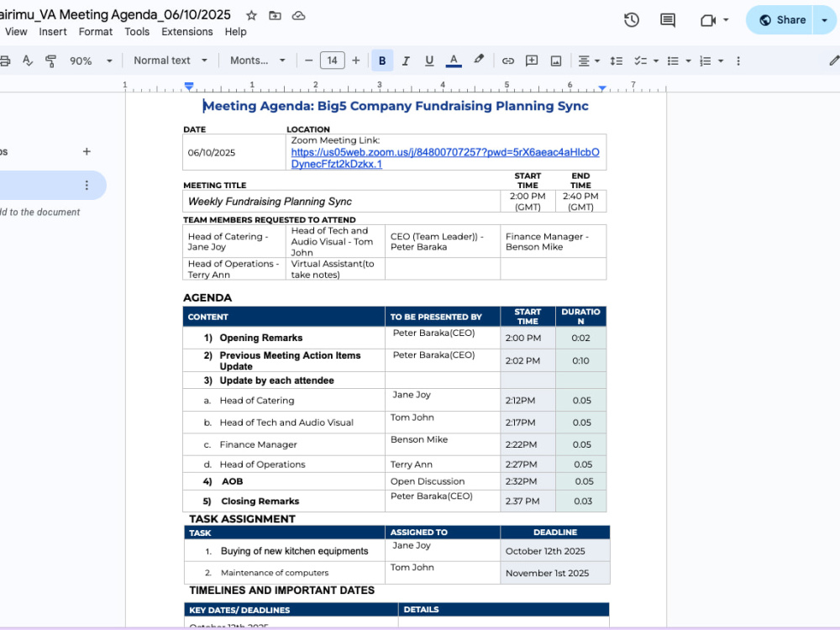Viewport: 840px width, 630px height.
Task: Open the View menu
Action: tap(16, 32)
